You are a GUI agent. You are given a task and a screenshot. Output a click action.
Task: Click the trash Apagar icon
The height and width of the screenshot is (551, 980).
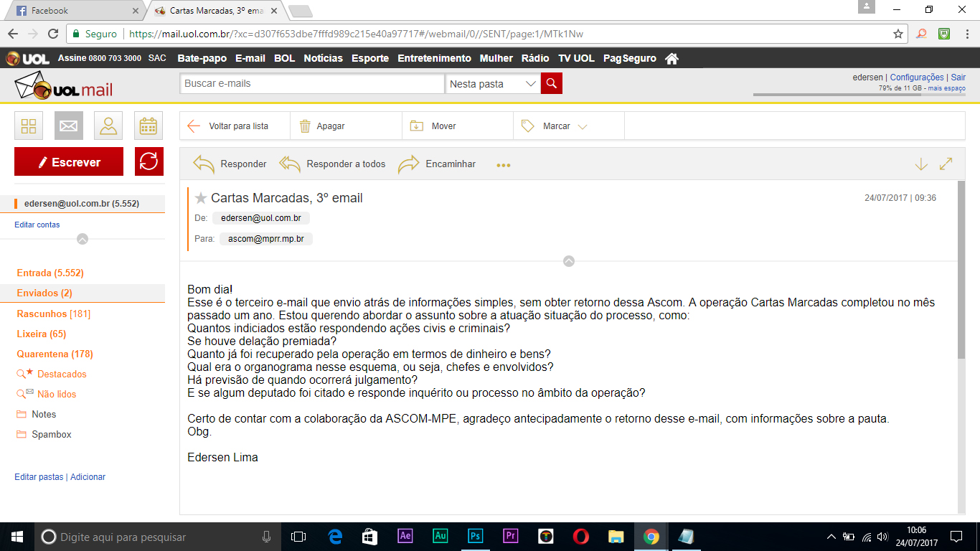tap(305, 126)
